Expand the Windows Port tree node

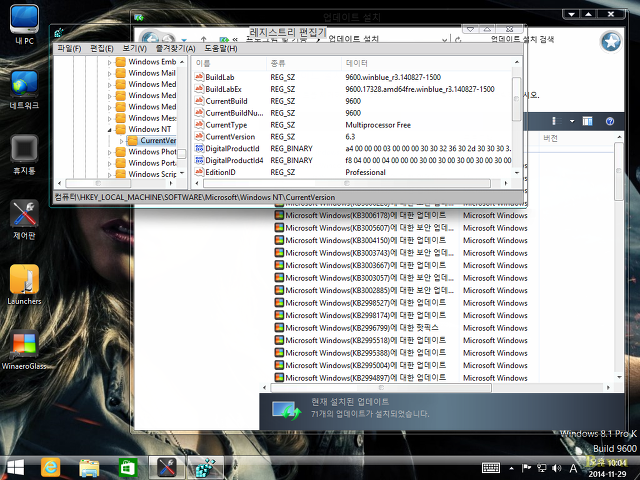109,164
